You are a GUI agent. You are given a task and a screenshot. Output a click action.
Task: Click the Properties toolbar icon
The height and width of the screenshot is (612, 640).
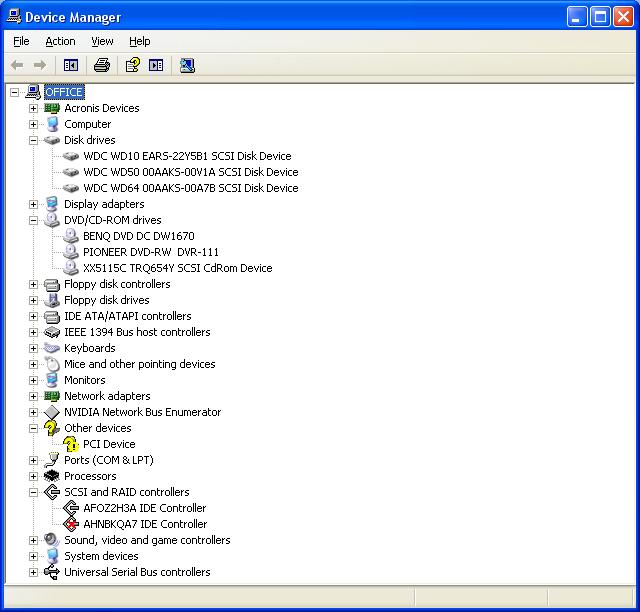tap(130, 65)
